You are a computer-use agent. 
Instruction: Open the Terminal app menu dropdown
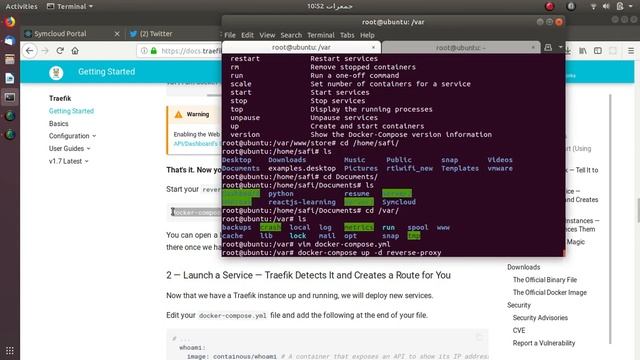coord(70,6)
